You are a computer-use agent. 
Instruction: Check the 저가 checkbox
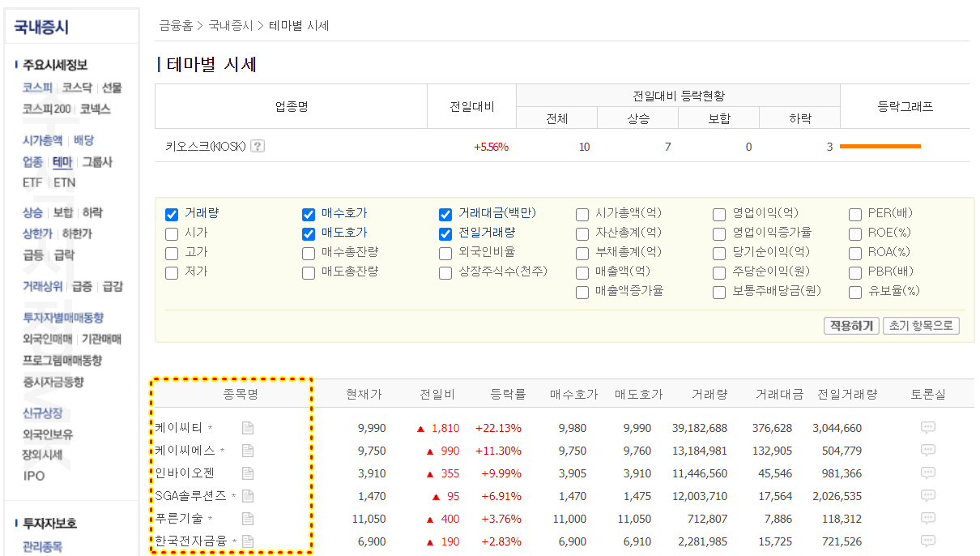172,273
